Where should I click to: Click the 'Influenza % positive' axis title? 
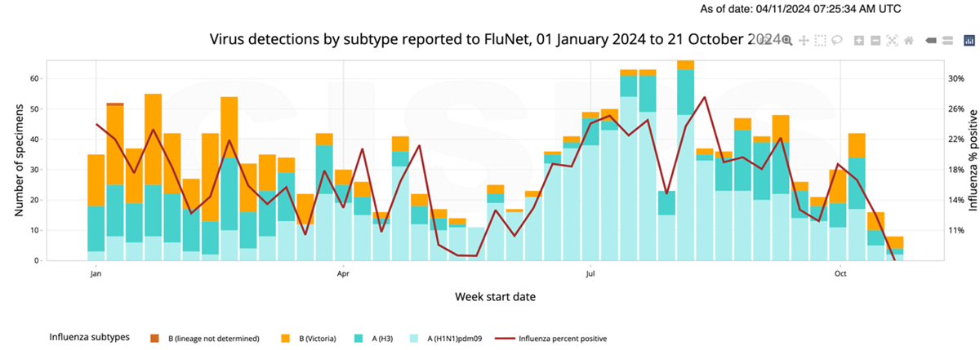pyautogui.click(x=971, y=161)
